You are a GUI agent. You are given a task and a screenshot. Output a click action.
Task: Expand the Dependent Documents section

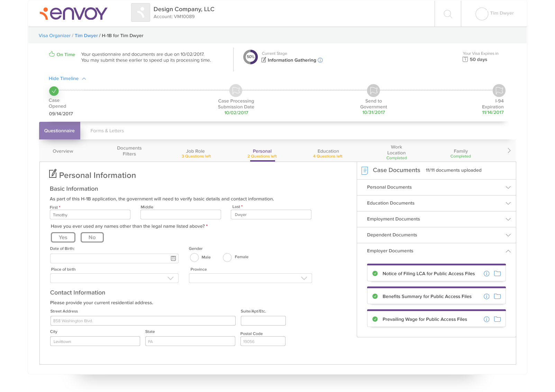click(x=436, y=235)
